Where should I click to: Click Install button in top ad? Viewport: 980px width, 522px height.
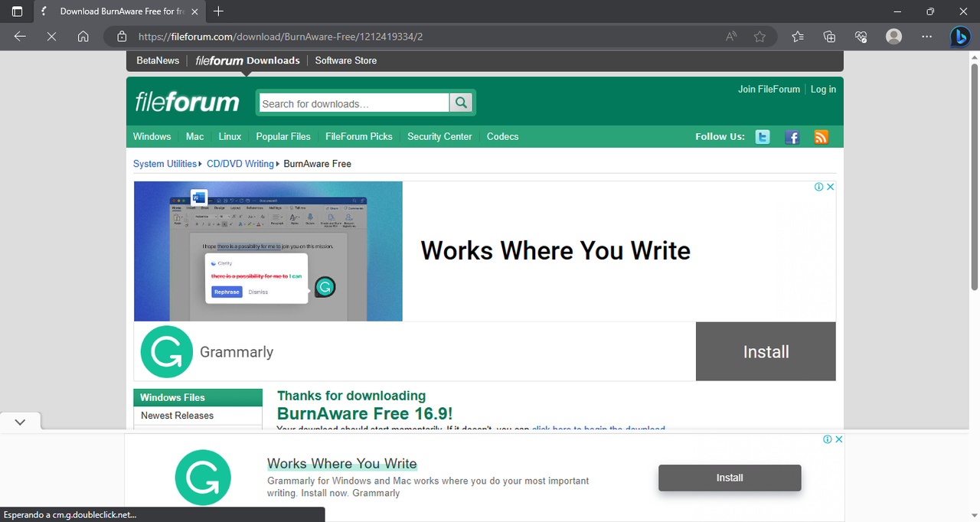(x=766, y=351)
